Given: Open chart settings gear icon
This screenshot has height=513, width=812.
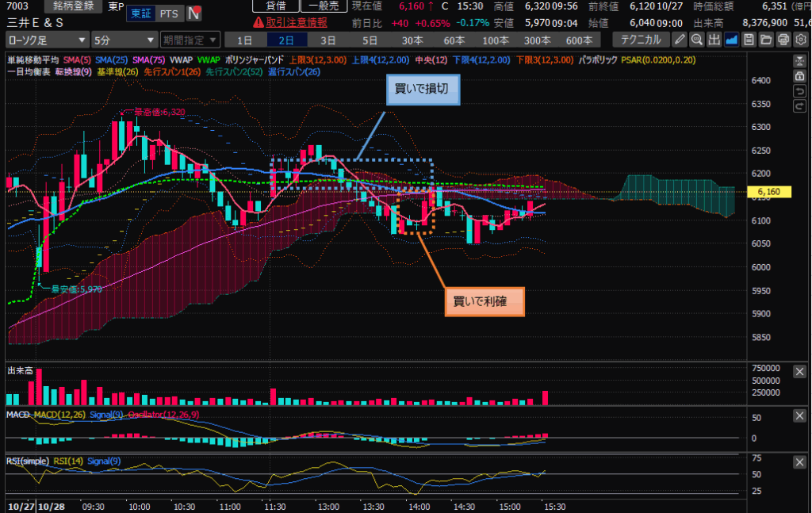Looking at the screenshot, I should (x=799, y=39).
